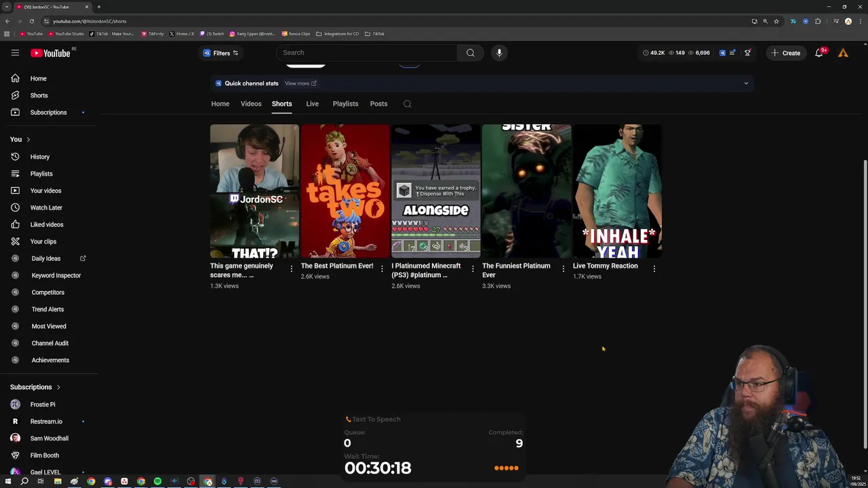Screen dimensions: 868x488
Task: Expand the Quick channel stats chevron
Action: [746, 83]
